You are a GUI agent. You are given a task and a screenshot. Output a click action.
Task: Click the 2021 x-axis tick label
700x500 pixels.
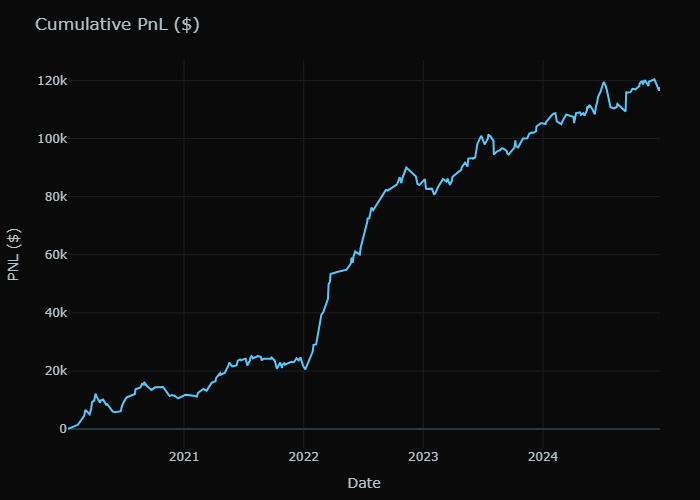coord(184,457)
